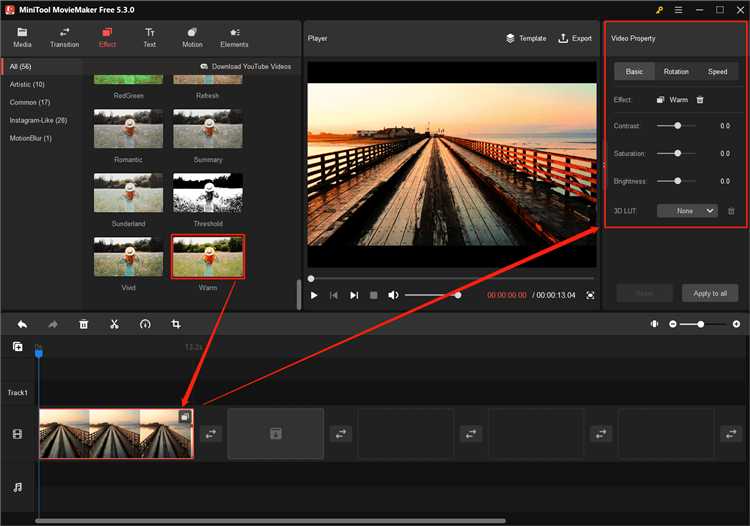Click the Redo arrow icon
750x526 pixels.
(x=53, y=324)
